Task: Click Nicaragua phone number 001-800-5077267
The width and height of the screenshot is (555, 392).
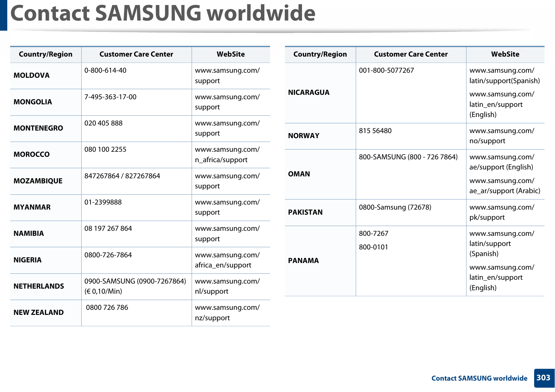Action: coord(386,70)
